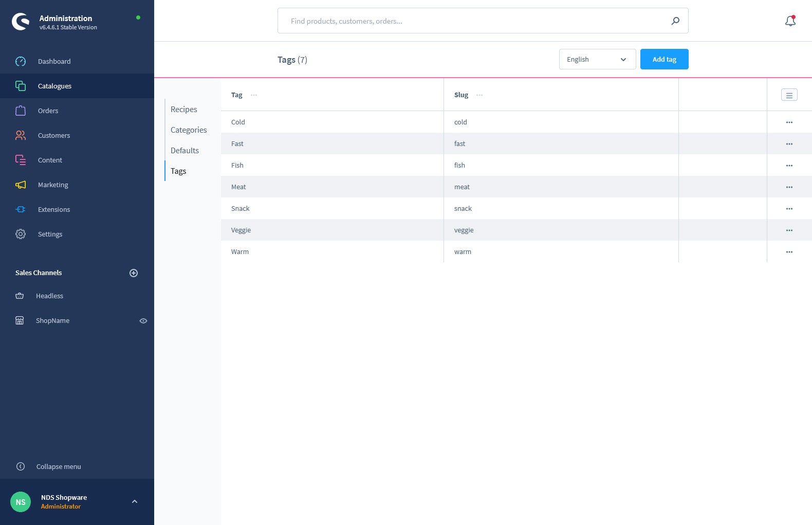Viewport: 812px width, 525px height.
Task: Click the veggie slug cell
Action: click(x=561, y=230)
